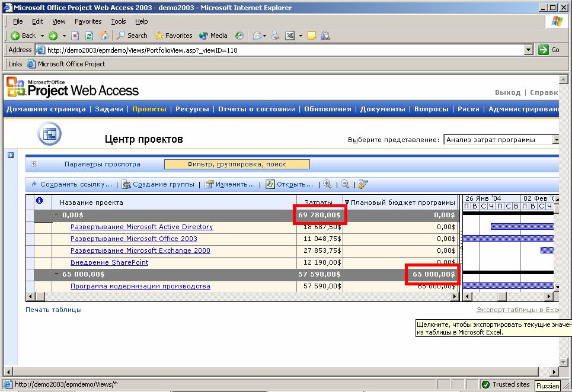Click the browser Print icon
The height and width of the screenshot is (392, 572).
pos(275,36)
